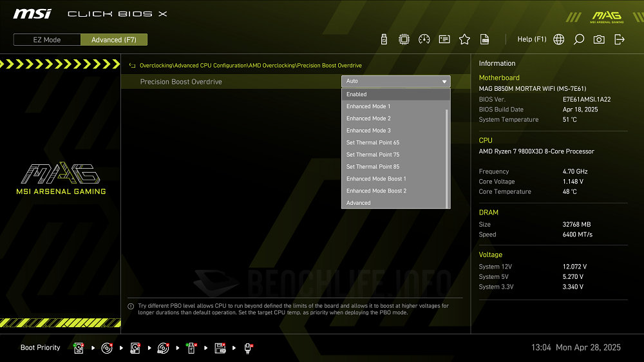Click AMD Ryzen 7 9800X3D processor name

(536, 151)
